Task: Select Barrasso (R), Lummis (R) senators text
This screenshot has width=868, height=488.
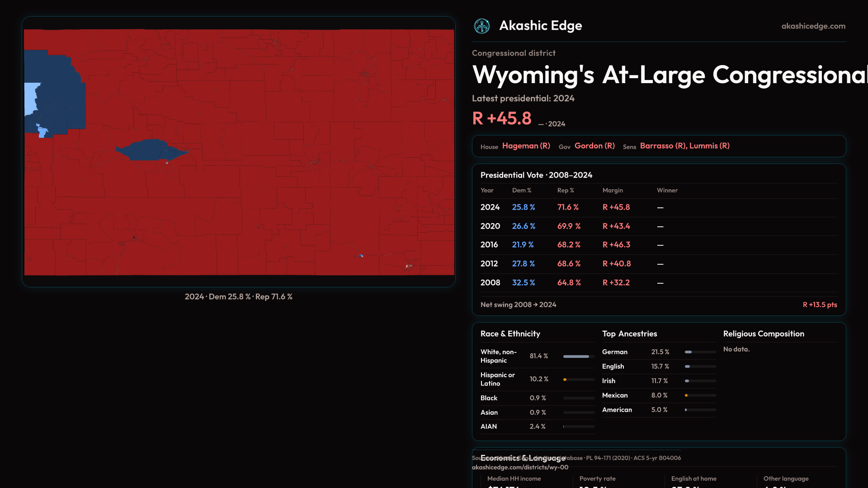Action: tap(684, 146)
